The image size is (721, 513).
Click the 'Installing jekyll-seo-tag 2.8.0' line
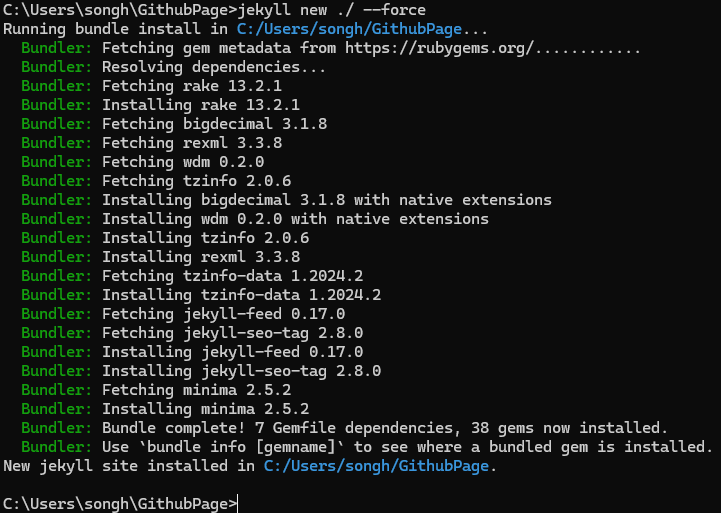coord(201,371)
